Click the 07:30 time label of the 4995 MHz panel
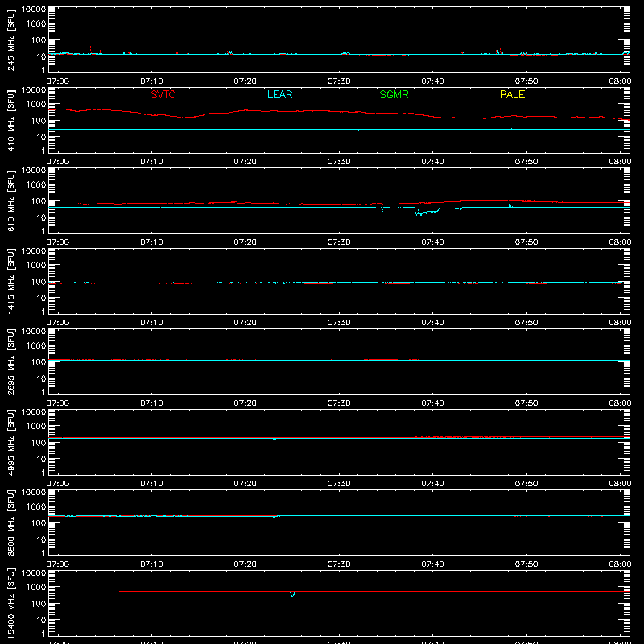 (339, 484)
